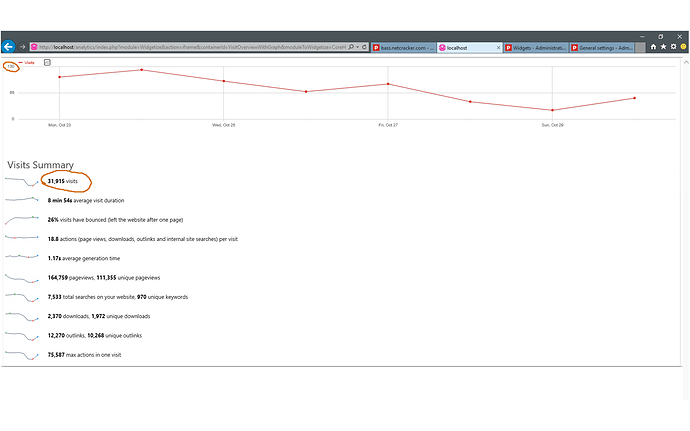Open browser Tools gear icon
This screenshot has width=690, height=431.
(673, 47)
